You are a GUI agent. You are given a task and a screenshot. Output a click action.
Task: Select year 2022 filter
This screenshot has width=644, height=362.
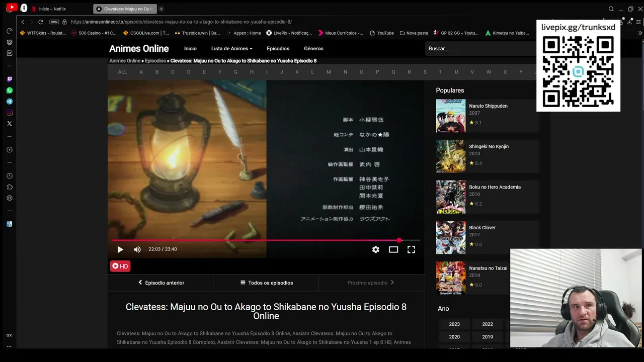pyautogui.click(x=488, y=324)
